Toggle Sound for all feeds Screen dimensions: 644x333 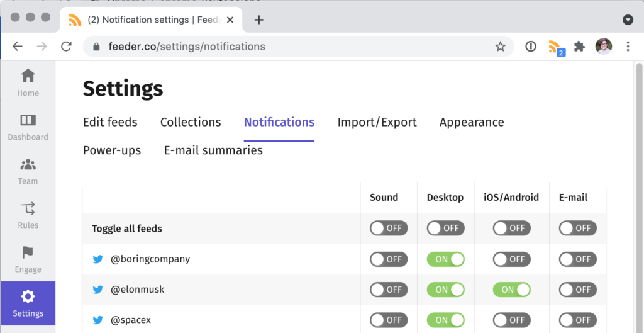click(x=389, y=228)
